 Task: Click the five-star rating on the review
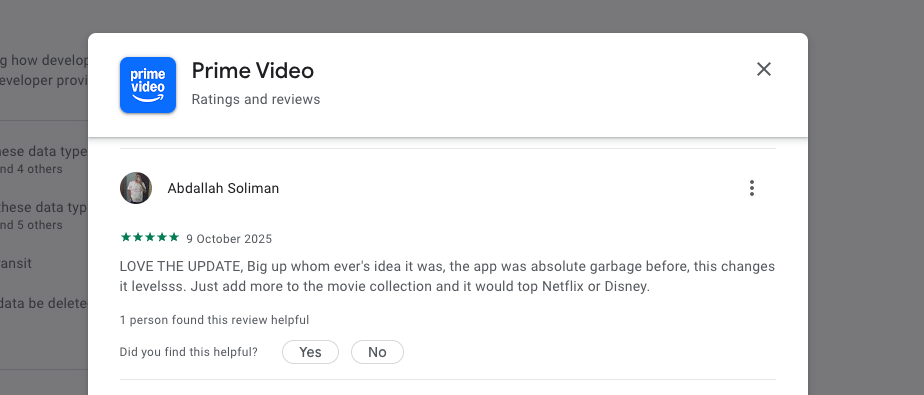[150, 238]
